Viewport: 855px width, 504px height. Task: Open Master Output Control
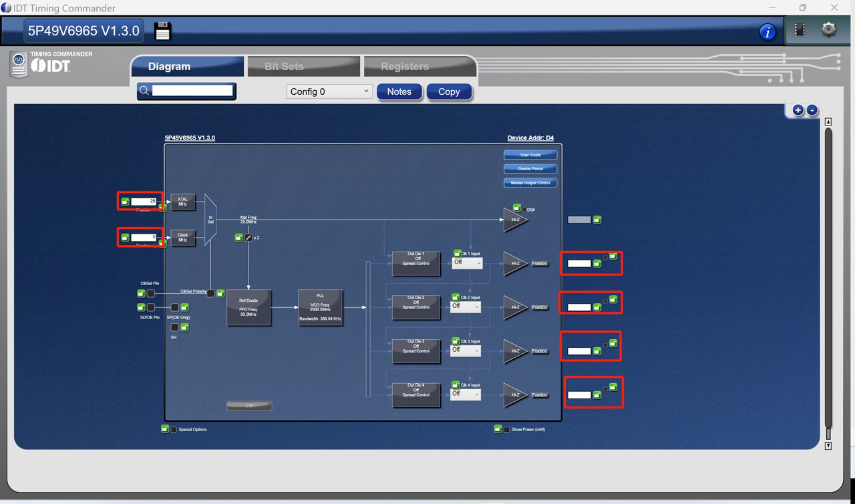point(530,183)
